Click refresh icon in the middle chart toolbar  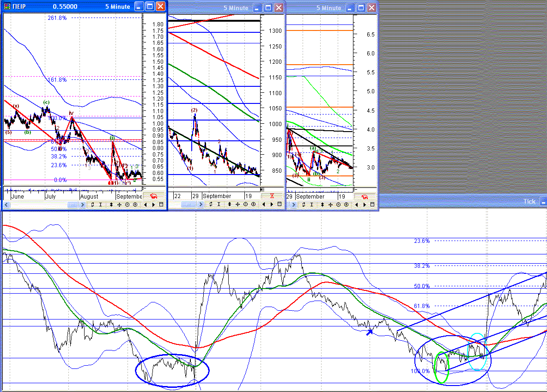tap(211, 205)
